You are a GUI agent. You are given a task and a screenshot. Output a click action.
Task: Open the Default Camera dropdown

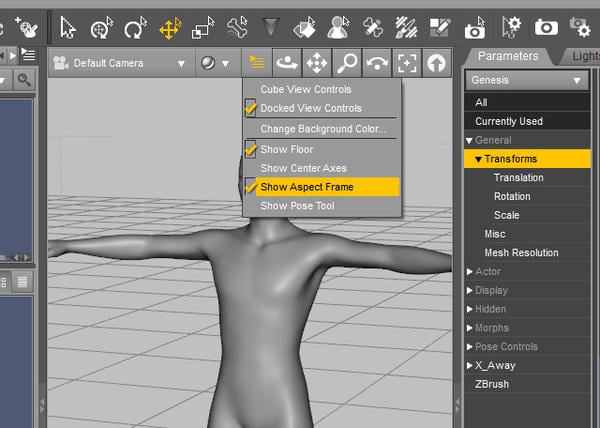pos(121,63)
